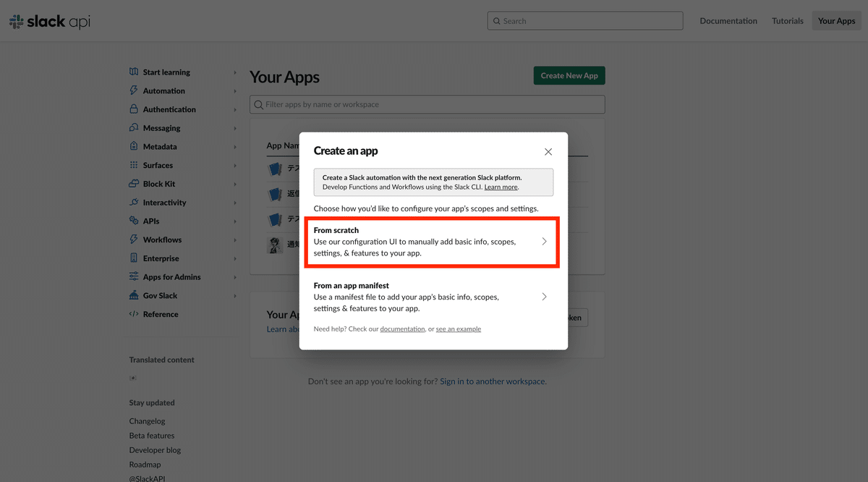
Task: Expand the Start learning section
Action: pos(235,72)
